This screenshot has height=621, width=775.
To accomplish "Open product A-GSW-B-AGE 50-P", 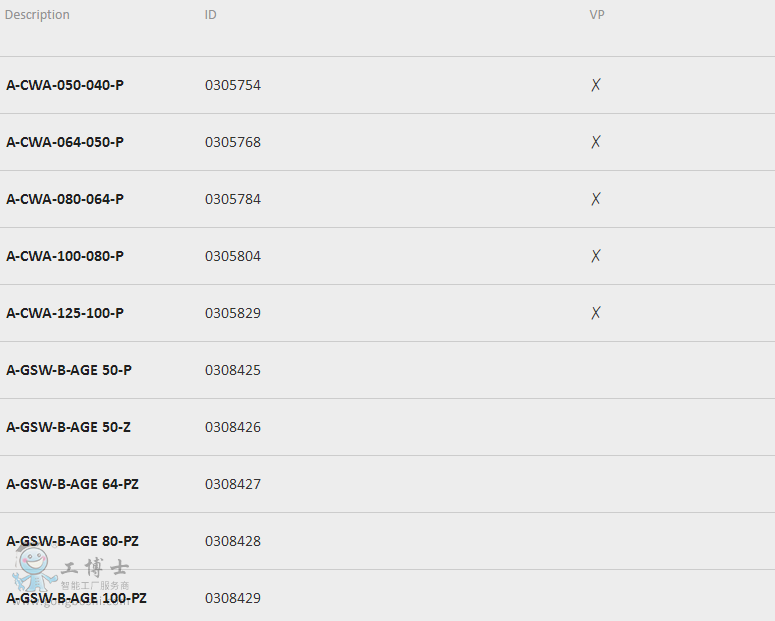I will 69,370.
